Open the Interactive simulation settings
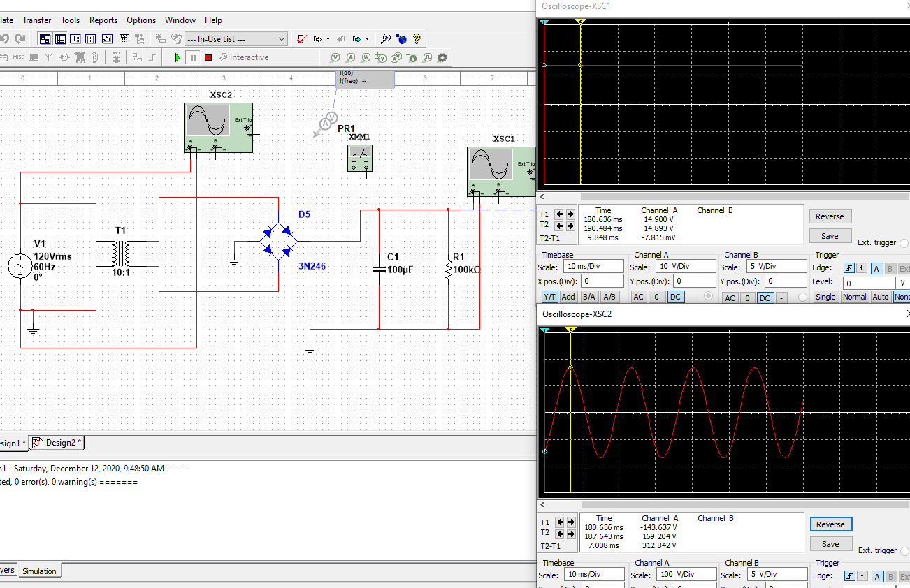This screenshot has height=588, width=910. coord(224,58)
